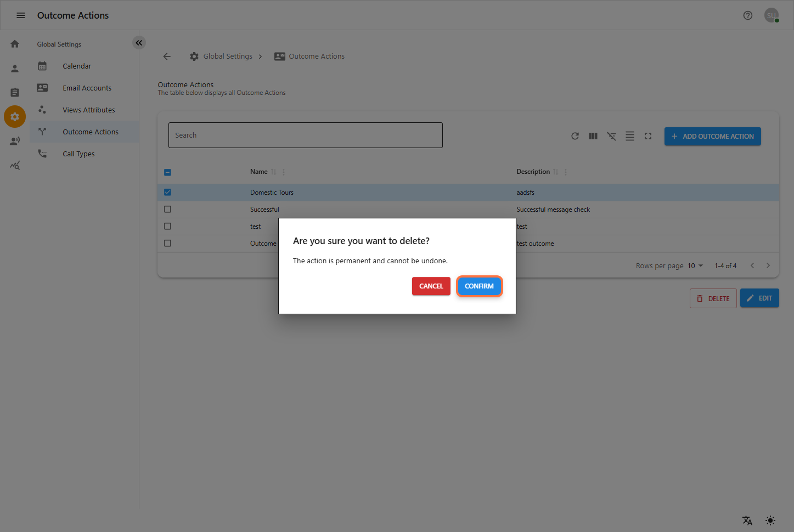Screen dimensions: 794x532
Task: Collapse the Global Settings sidebar
Action: [139, 43]
